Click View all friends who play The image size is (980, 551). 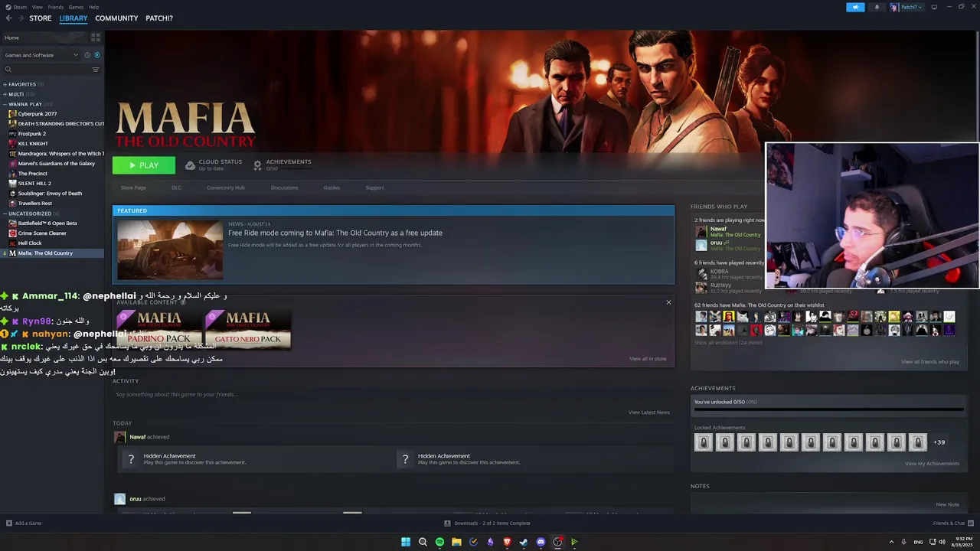[930, 362]
